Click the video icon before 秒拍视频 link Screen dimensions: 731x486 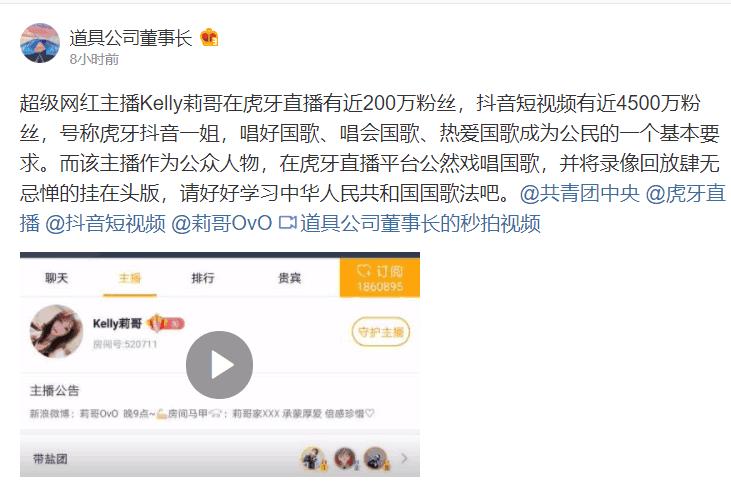pos(287,223)
